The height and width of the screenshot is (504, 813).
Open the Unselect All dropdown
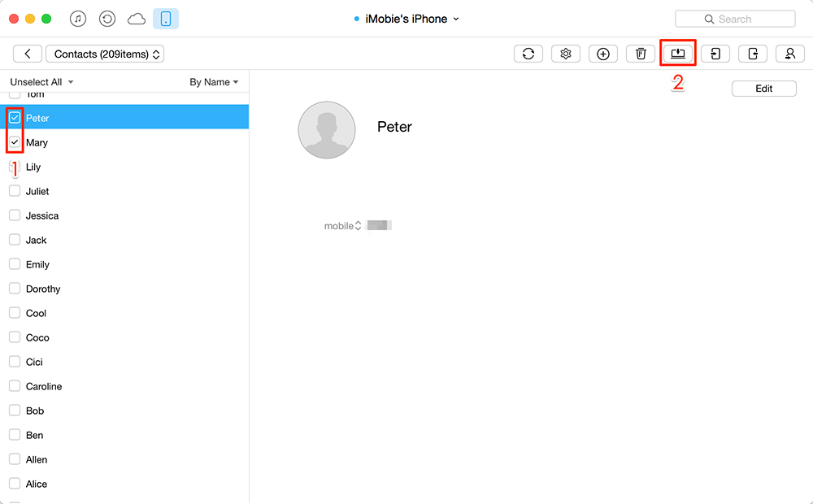click(41, 82)
